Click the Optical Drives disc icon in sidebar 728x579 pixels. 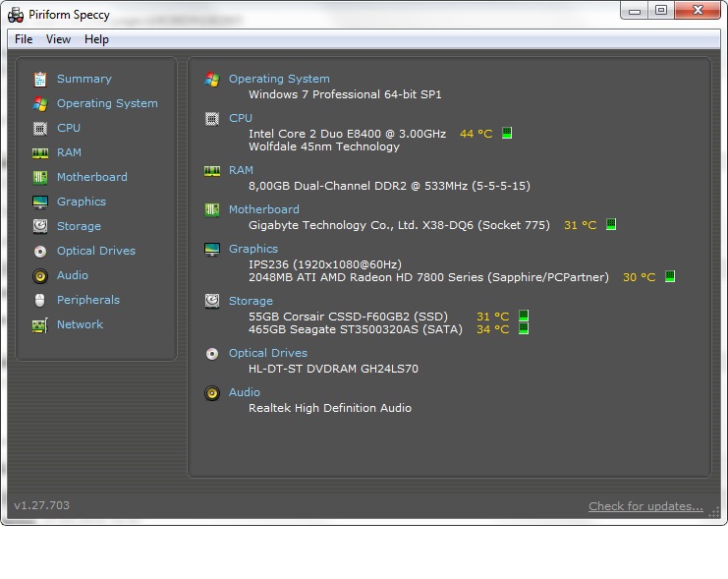tap(40, 252)
